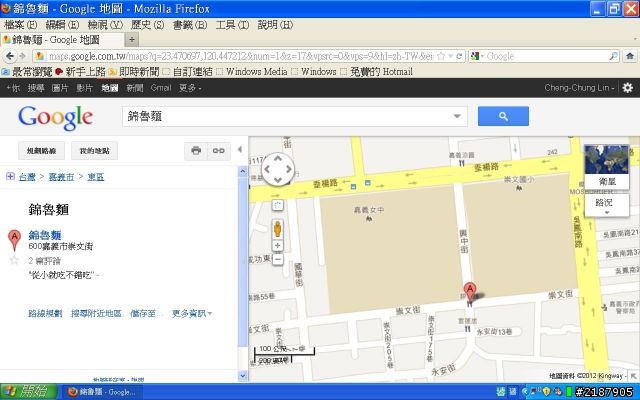Click 我的地點 button
640x400 pixels.
94,151
